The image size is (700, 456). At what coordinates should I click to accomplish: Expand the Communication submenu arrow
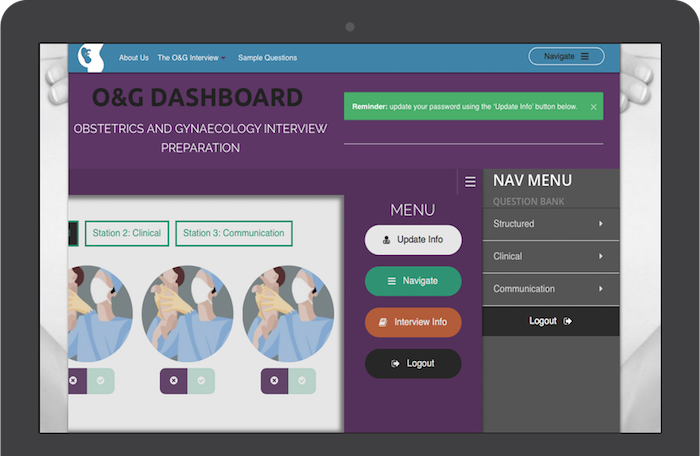[600, 289]
